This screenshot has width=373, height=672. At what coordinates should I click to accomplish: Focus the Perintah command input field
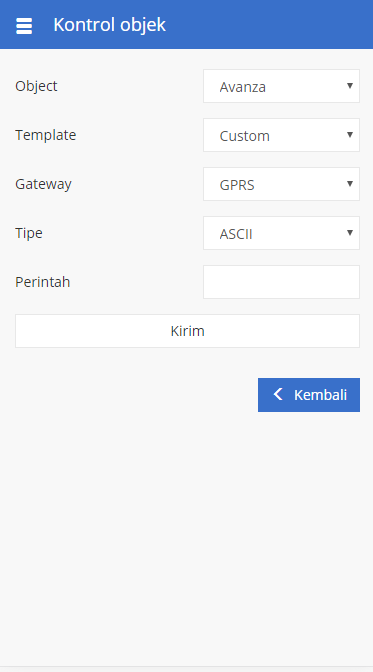[281, 282]
